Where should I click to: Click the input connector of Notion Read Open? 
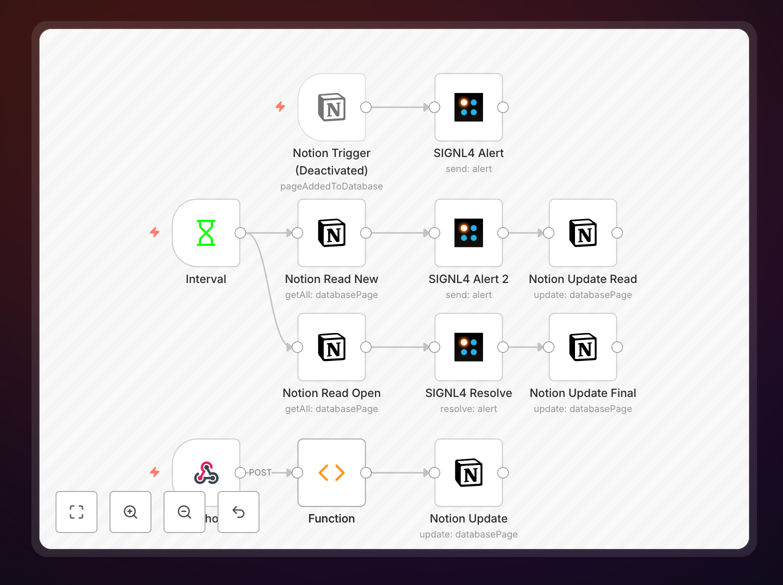(x=298, y=347)
